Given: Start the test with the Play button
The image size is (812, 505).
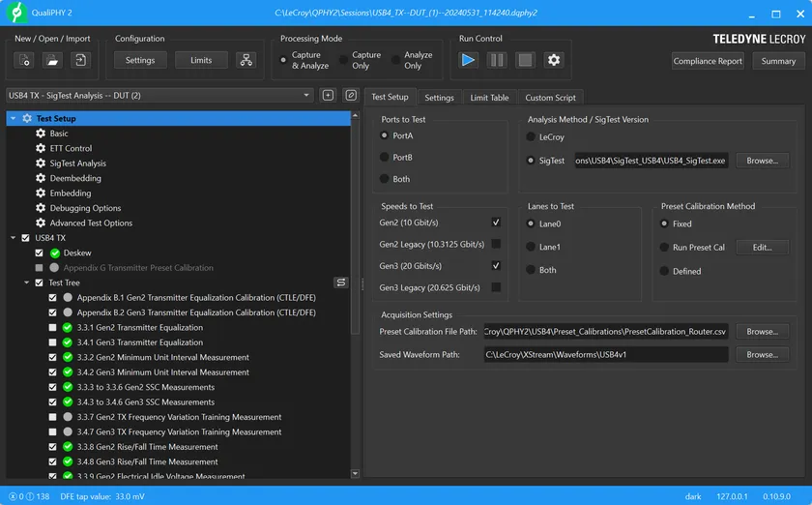Looking at the screenshot, I should pyautogui.click(x=468, y=60).
